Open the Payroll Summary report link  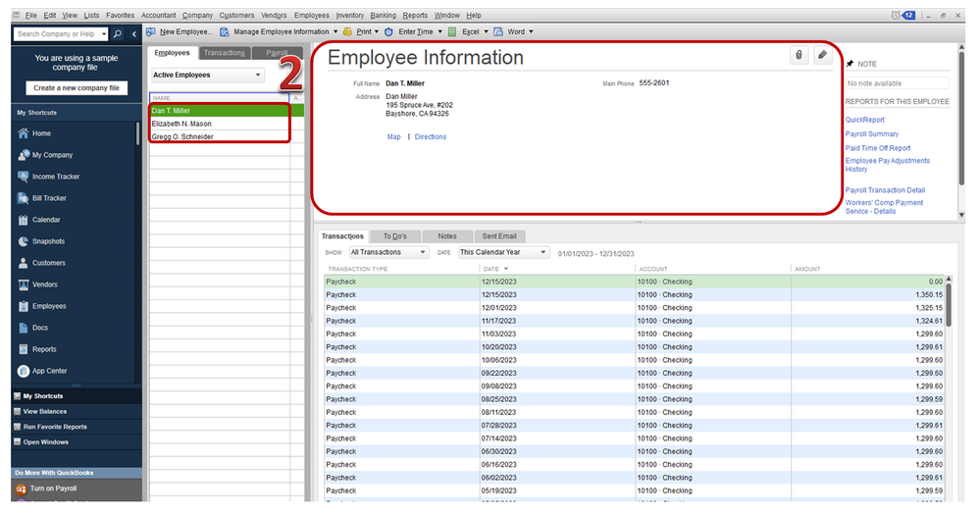click(x=872, y=134)
